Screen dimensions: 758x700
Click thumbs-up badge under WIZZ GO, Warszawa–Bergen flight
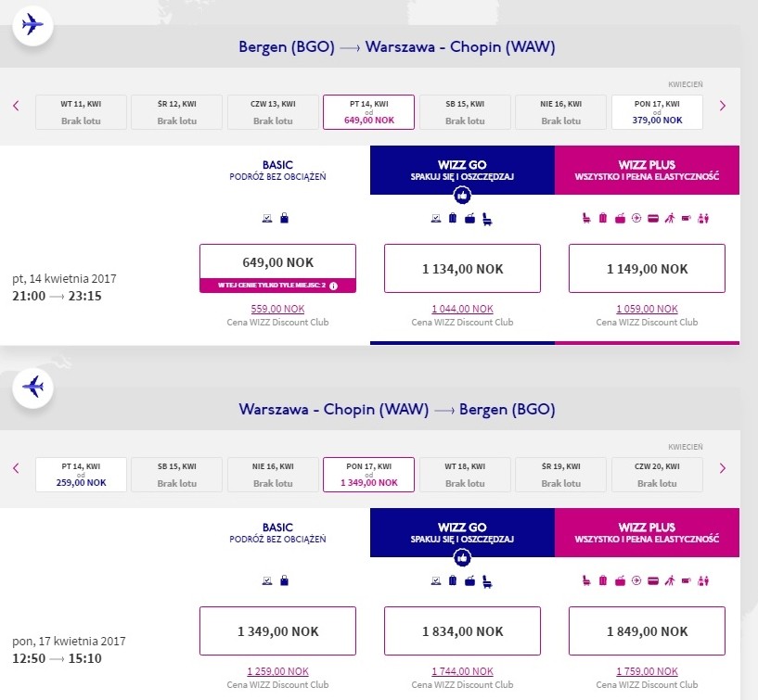[x=462, y=558]
